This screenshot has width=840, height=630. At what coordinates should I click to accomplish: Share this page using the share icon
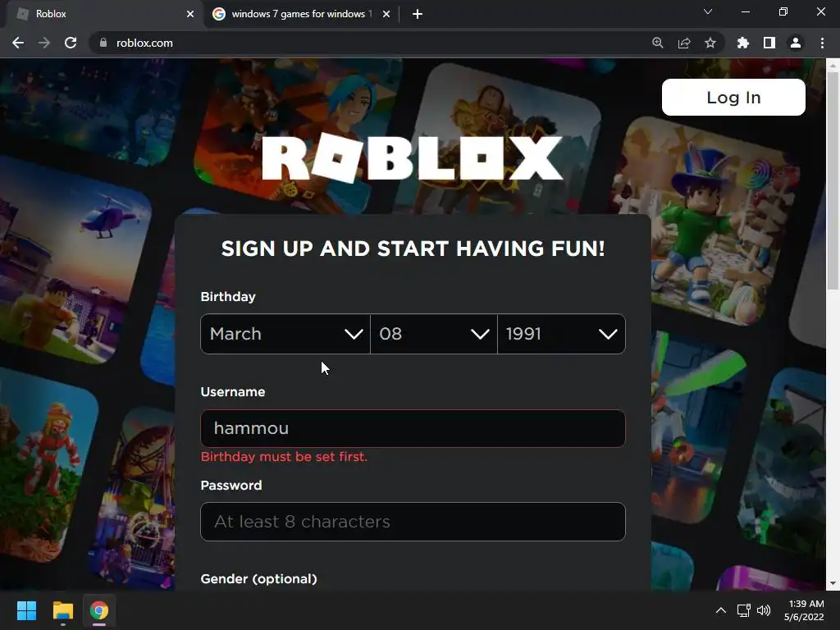point(684,43)
